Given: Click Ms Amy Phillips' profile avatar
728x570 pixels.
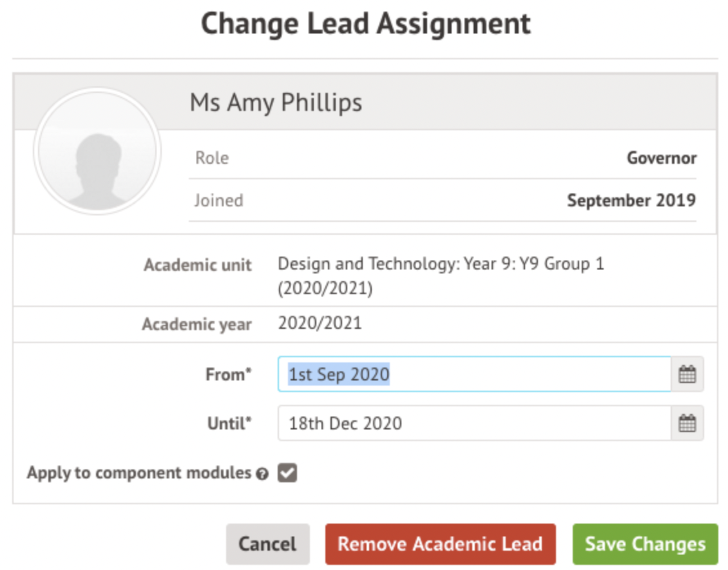Looking at the screenshot, I should tap(97, 152).
